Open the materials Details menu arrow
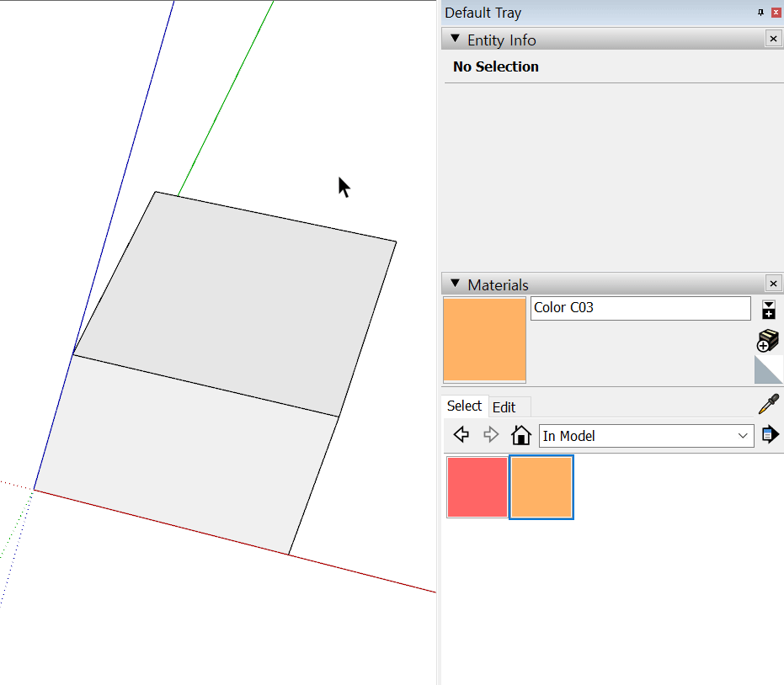 pyautogui.click(x=770, y=434)
